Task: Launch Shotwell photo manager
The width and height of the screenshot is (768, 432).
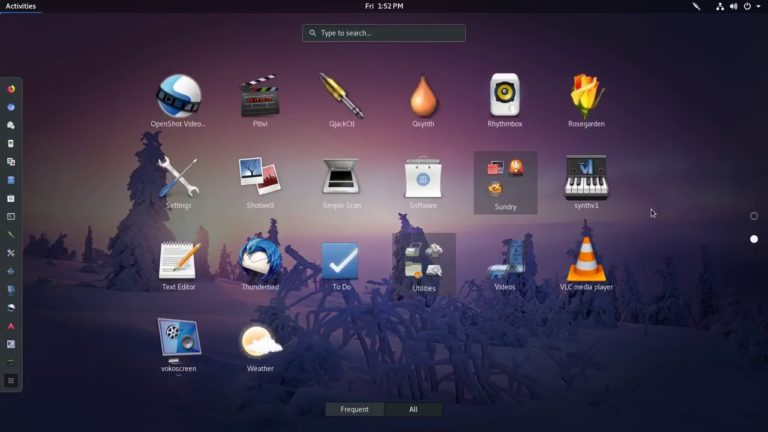Action: [x=260, y=182]
